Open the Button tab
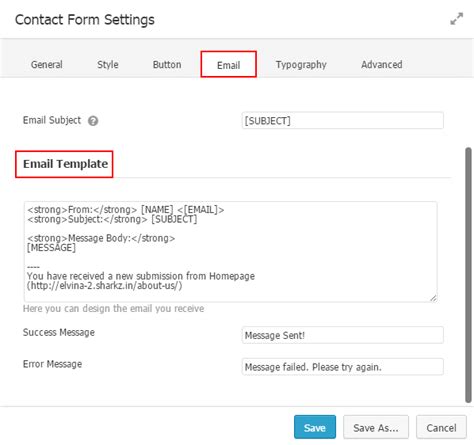Image resolution: width=474 pixels, height=445 pixels. tap(167, 65)
